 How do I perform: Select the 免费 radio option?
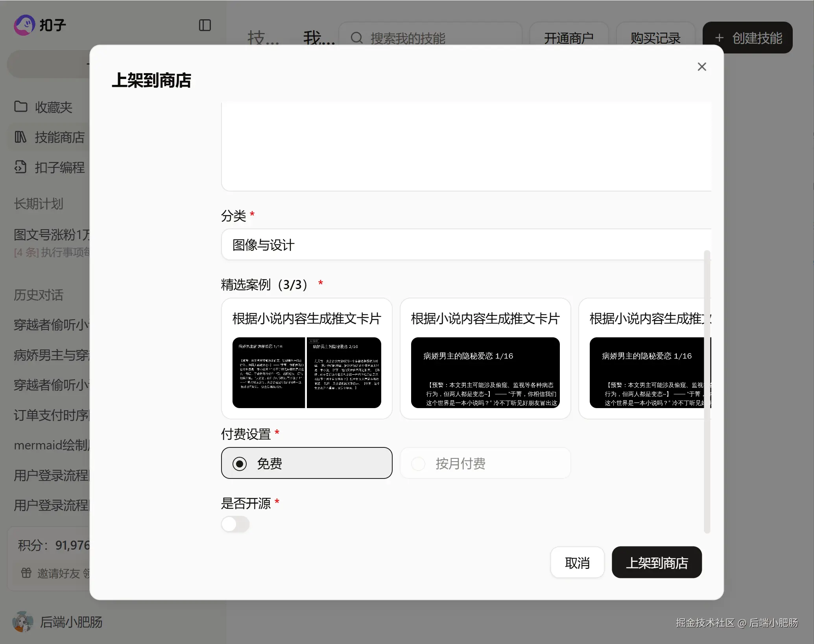click(240, 464)
